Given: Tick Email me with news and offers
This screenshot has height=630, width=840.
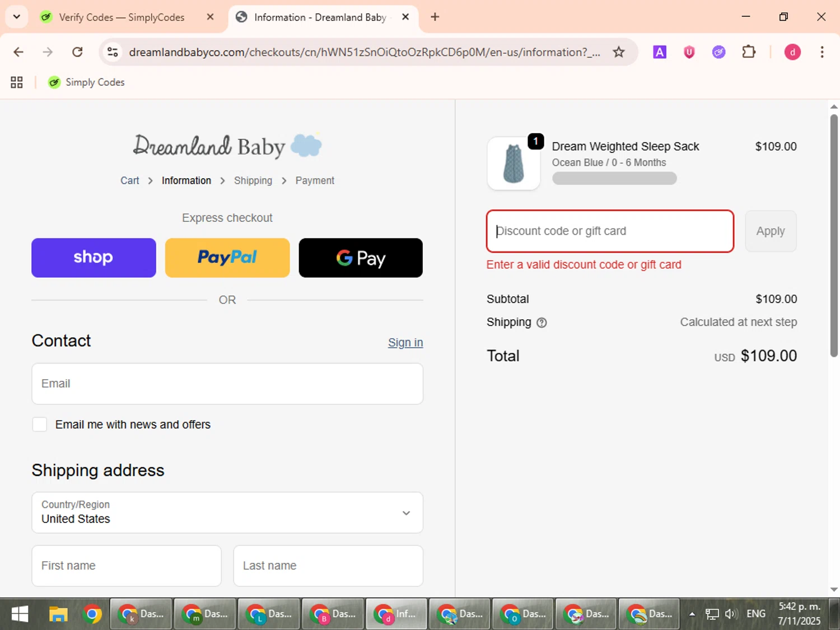Looking at the screenshot, I should click(40, 424).
